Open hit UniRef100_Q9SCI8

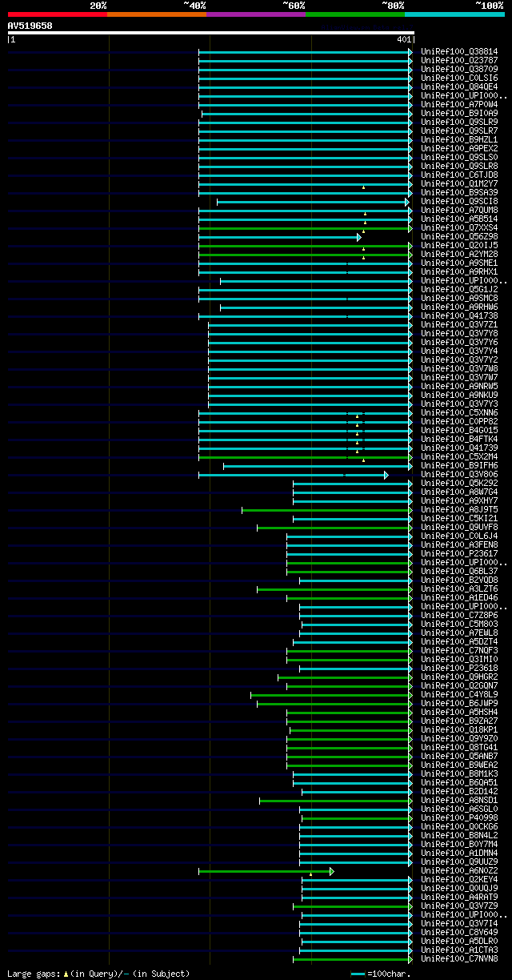click(x=459, y=202)
